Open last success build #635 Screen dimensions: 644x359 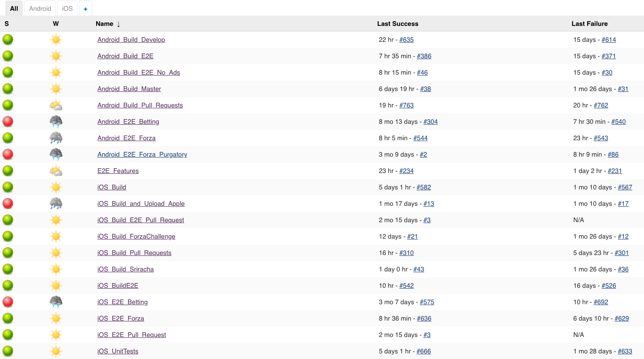(x=406, y=40)
